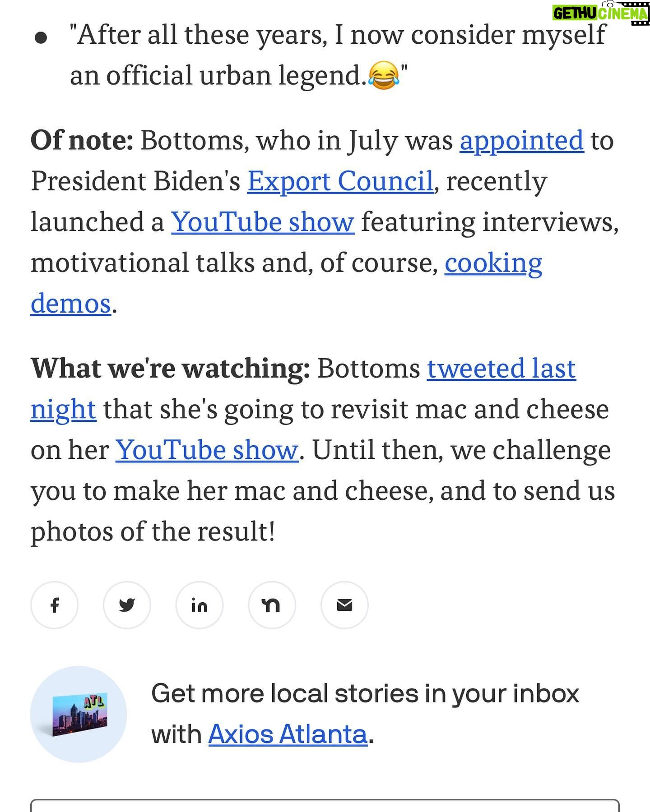Click the ATL skyline newsletter image
This screenshot has width=650, height=812.
(79, 714)
